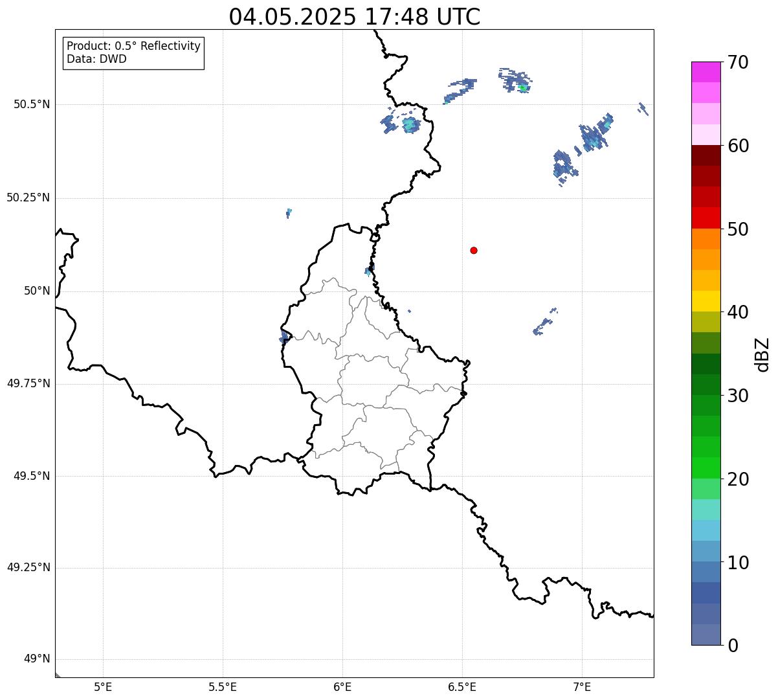Click colorbar tick label 20
Image resolution: width=778 pixels, height=700 pixels.
pyautogui.click(x=738, y=479)
